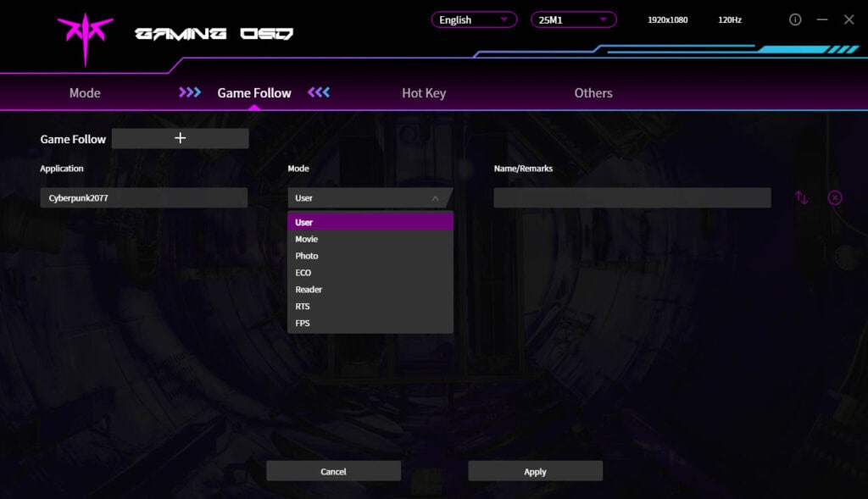Select the Game Follow tab
This screenshot has width=868, height=499.
pos(254,93)
